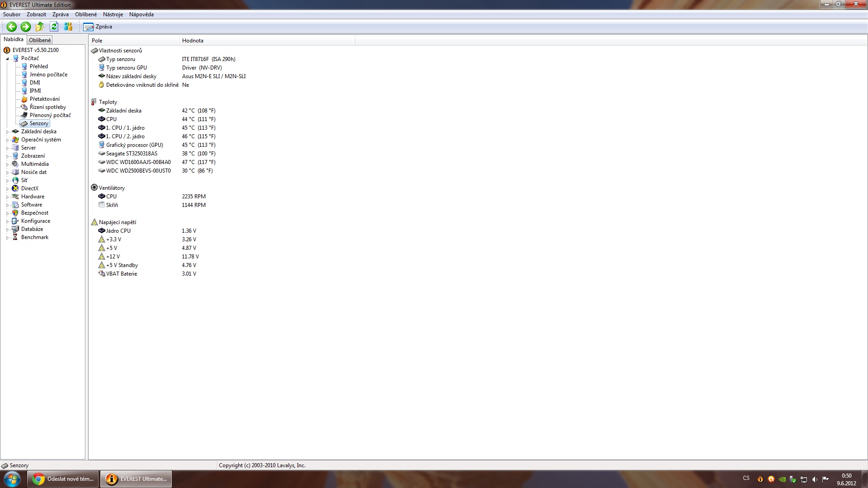The width and height of the screenshot is (868, 488).
Task: Click the Benchmark hourglass icon
Action: click(15, 237)
